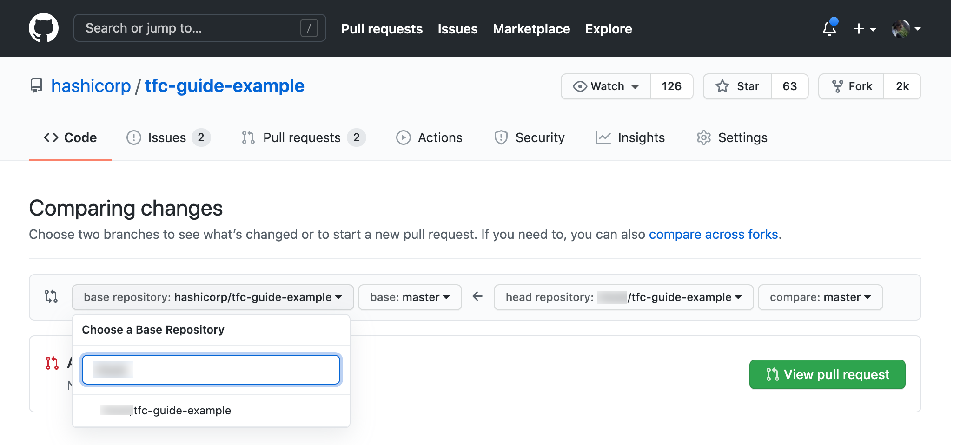Open tfc-guide-example repository link
The width and height of the screenshot is (980, 445).
pyautogui.click(x=225, y=86)
